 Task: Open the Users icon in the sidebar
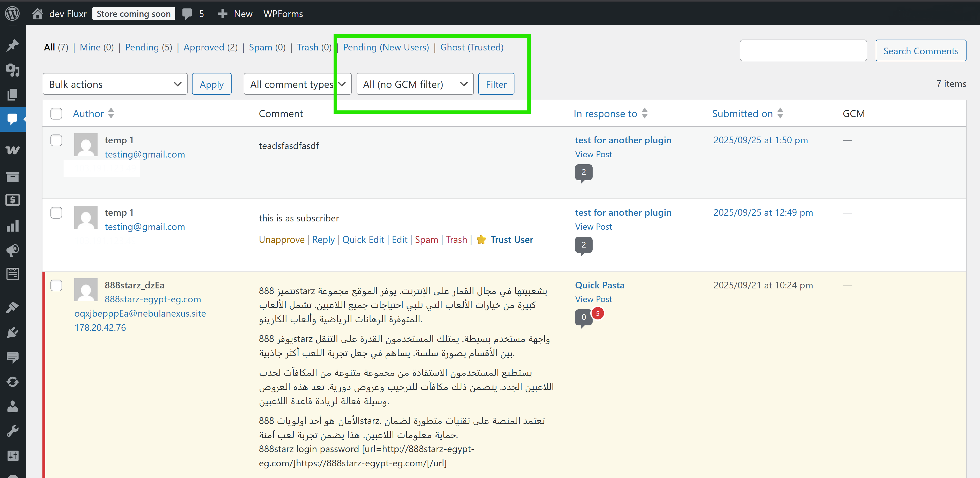coord(13,406)
